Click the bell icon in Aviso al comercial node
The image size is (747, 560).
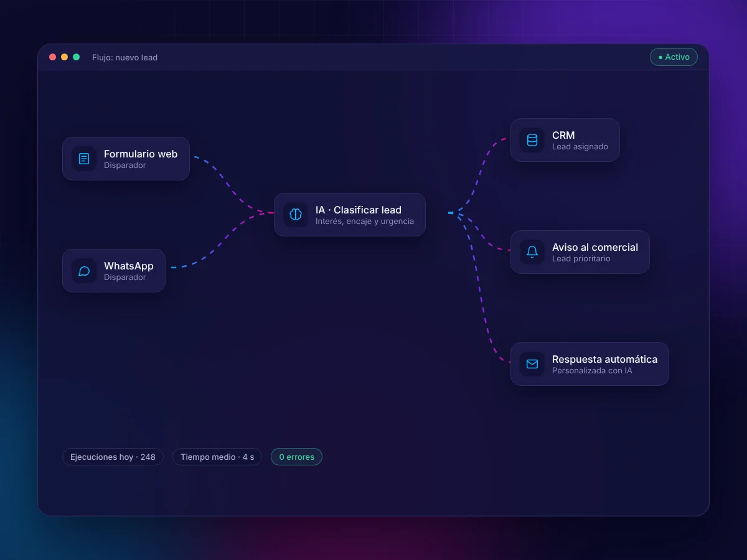pyautogui.click(x=532, y=252)
